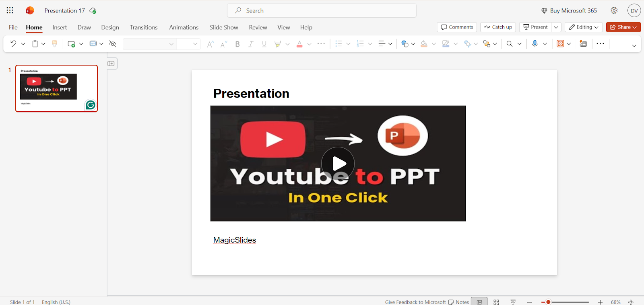Screen dimensions: 644x305
Task: Expand the Undo dropdown arrow
Action: coord(23,44)
